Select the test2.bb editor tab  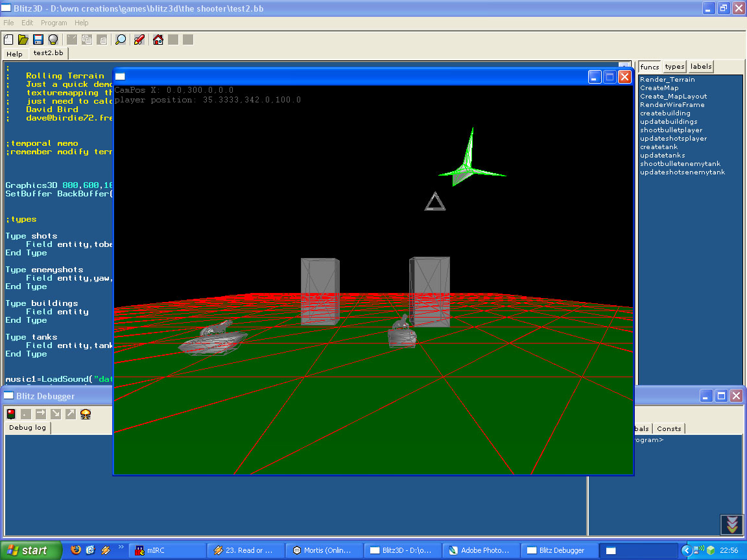click(48, 53)
